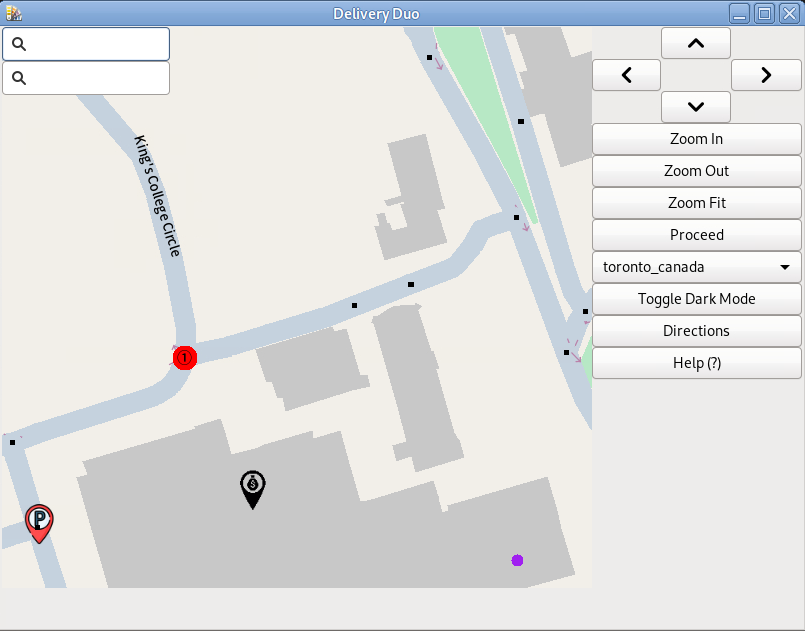This screenshot has width=805, height=631.
Task: Click the search icon in second search box
Action: point(18,78)
